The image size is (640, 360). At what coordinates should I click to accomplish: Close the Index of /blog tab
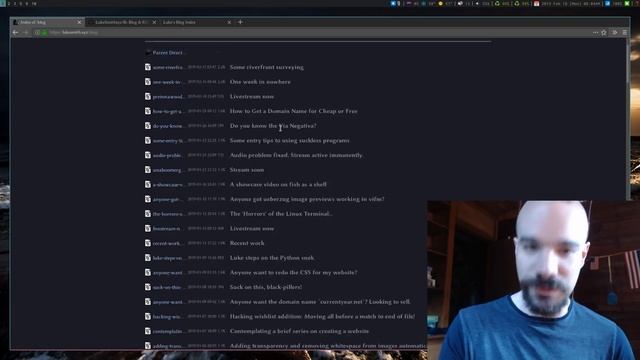pos(79,22)
